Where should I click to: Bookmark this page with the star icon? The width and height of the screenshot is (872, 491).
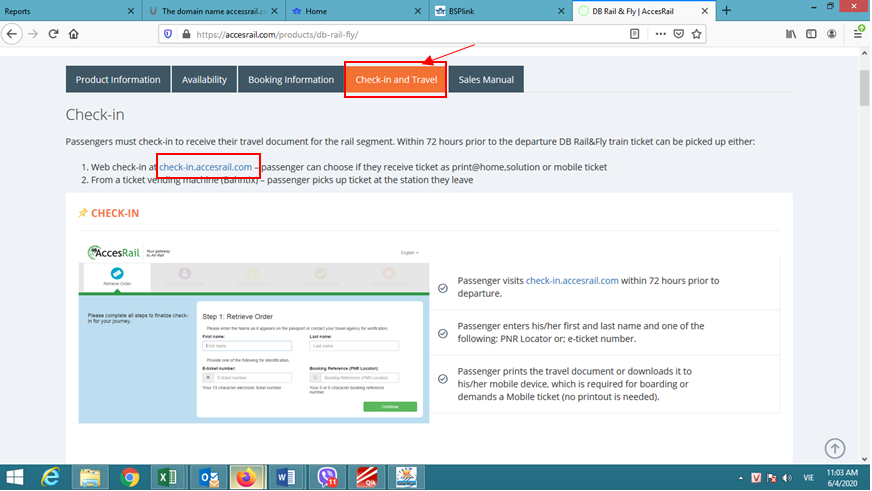(697, 33)
